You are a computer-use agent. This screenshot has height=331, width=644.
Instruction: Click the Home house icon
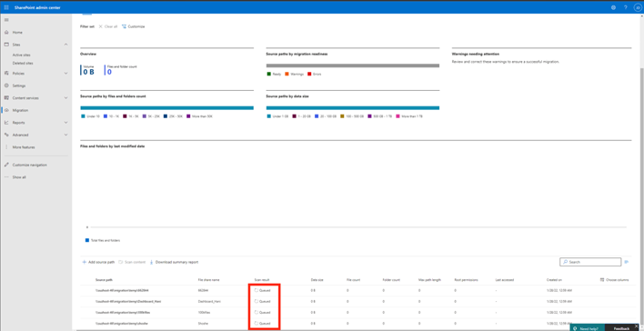point(6,32)
